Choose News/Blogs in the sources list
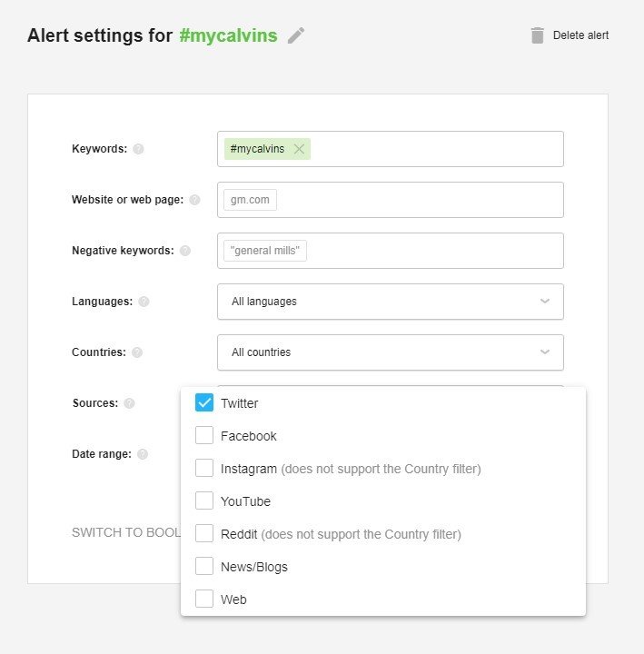 coord(204,567)
